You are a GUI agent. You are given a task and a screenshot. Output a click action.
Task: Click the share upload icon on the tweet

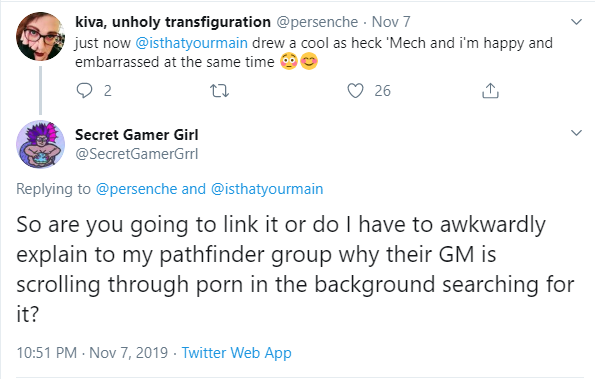tap(490, 91)
